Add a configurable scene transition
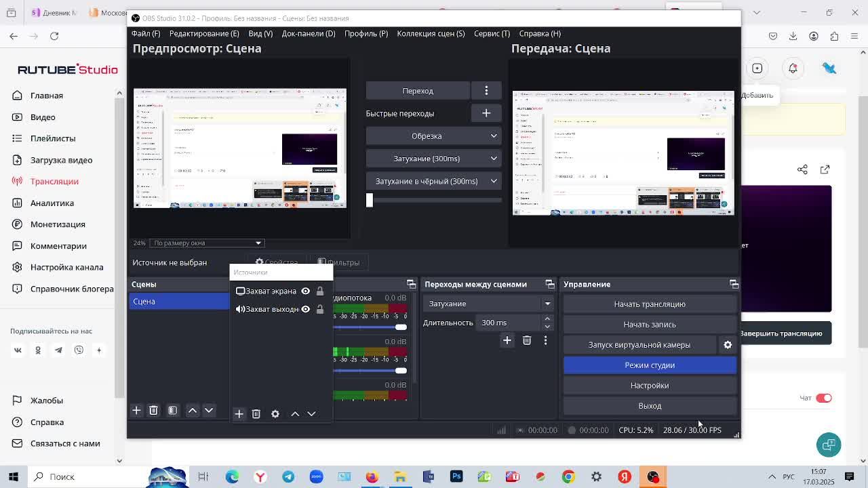The height and width of the screenshot is (488, 868). coord(507,340)
